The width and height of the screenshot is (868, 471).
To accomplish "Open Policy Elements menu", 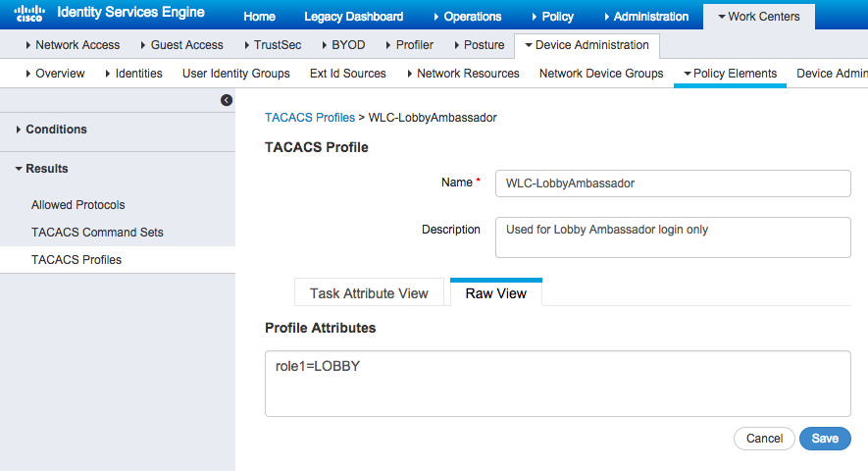I will click(x=730, y=74).
